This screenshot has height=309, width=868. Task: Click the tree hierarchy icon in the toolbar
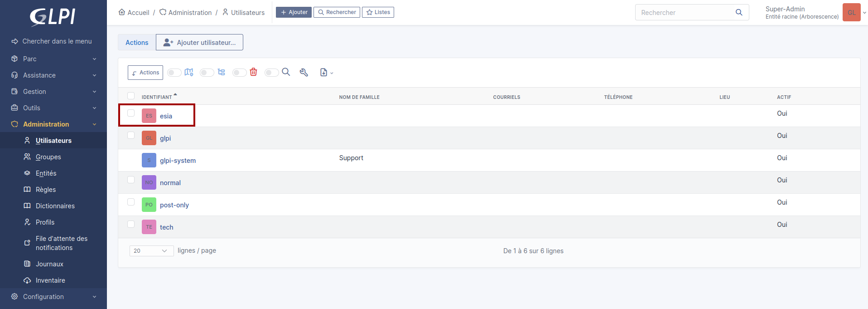[x=221, y=72]
